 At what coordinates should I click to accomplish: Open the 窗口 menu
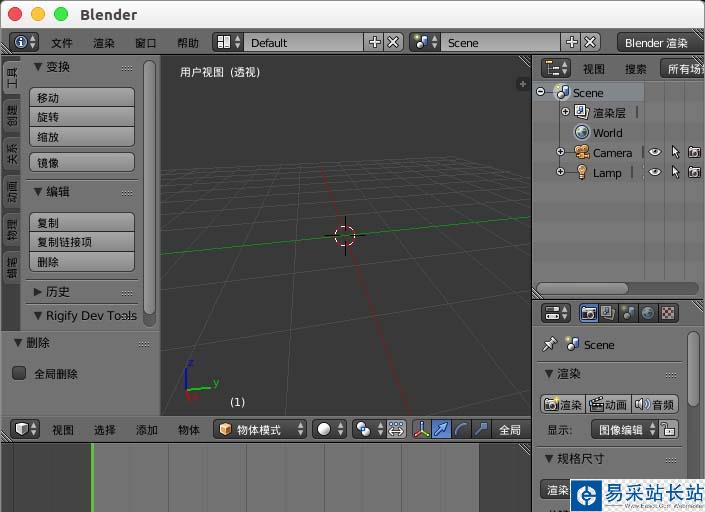pos(146,43)
